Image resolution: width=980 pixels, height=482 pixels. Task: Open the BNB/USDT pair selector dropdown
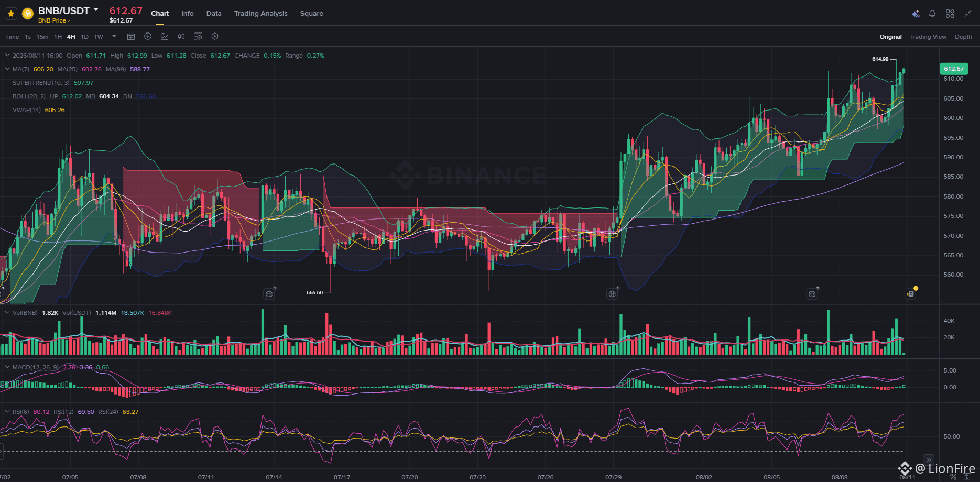tap(96, 10)
